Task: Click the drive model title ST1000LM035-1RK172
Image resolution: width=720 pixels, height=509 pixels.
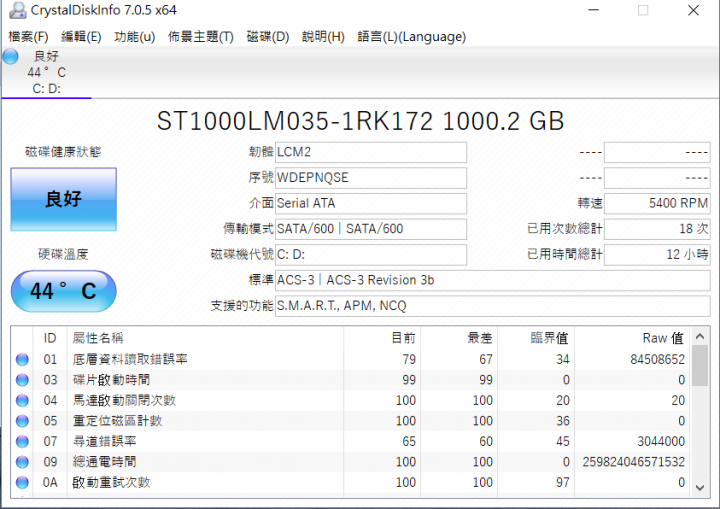Action: point(295,121)
